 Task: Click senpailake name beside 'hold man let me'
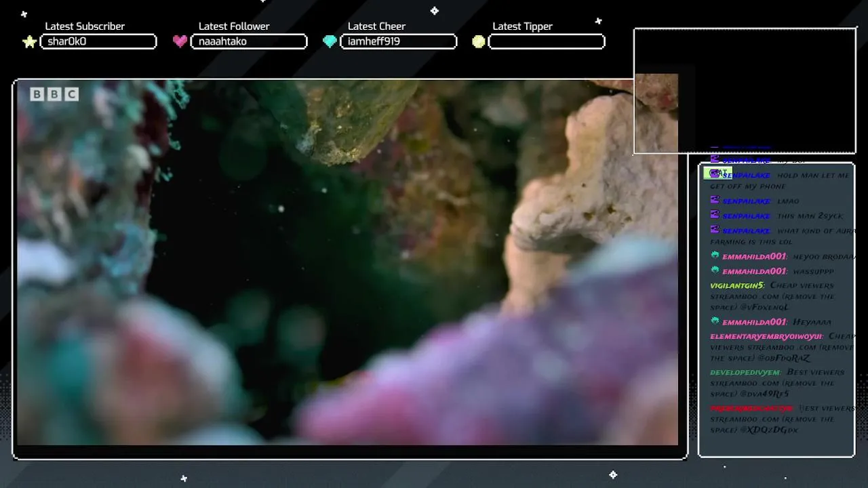tap(747, 175)
